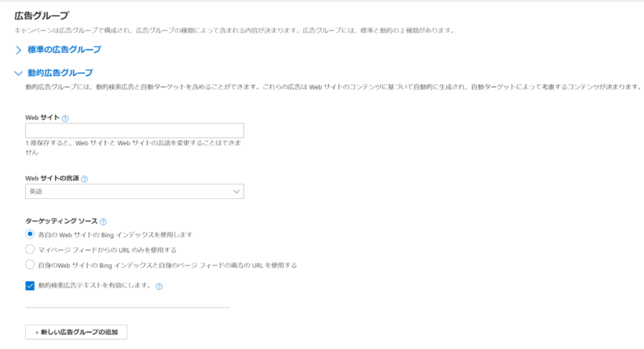644x349 pixels.
Task: Select 各自の Web サイトの Bing インデックス radio option
Action: [30, 234]
